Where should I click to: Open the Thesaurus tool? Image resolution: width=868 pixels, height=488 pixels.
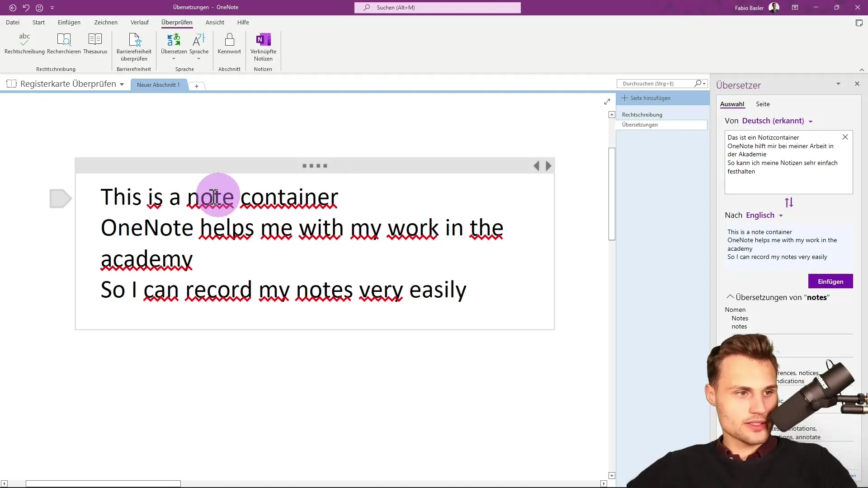click(x=95, y=44)
